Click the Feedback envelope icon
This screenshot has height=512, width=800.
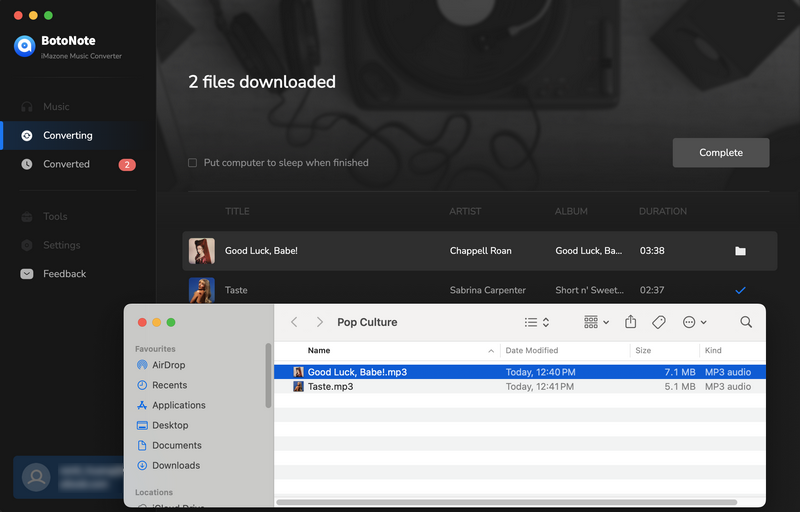tap(27, 274)
